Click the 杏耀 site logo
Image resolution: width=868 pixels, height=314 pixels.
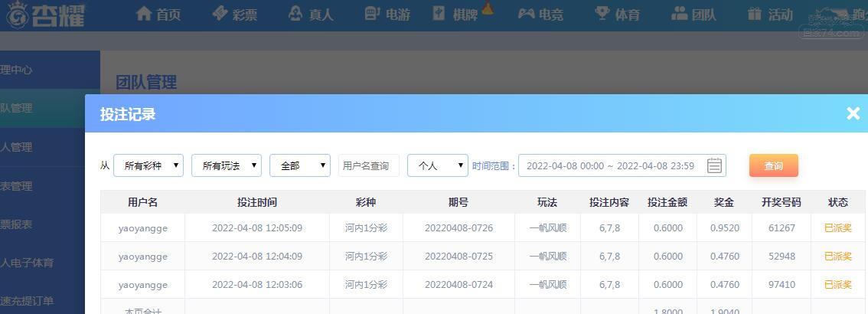click(x=45, y=15)
